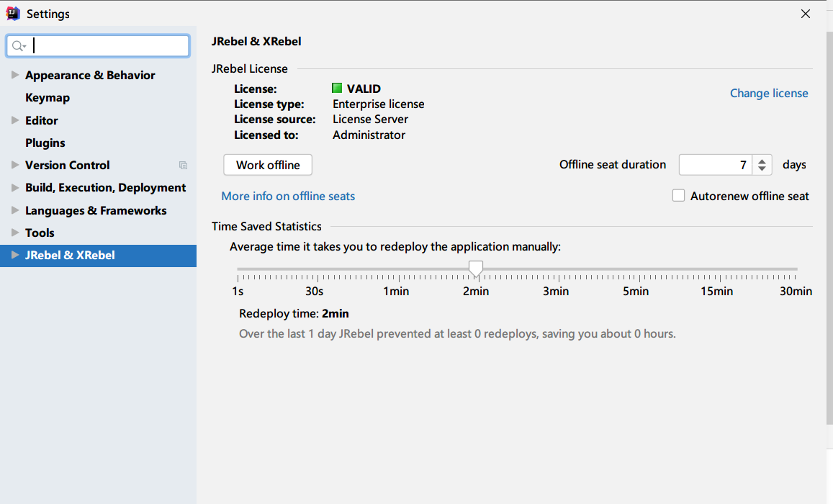Open More info on offline seats link
833x504 pixels.
click(x=288, y=197)
